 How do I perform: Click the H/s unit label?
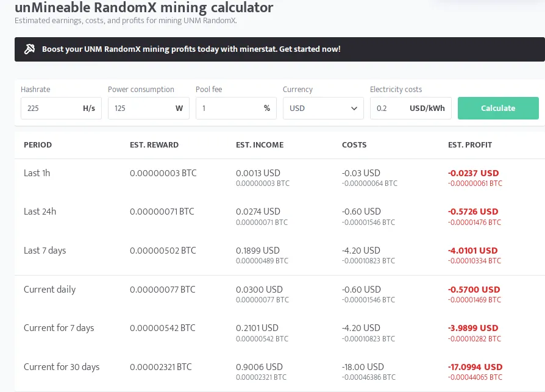click(89, 108)
